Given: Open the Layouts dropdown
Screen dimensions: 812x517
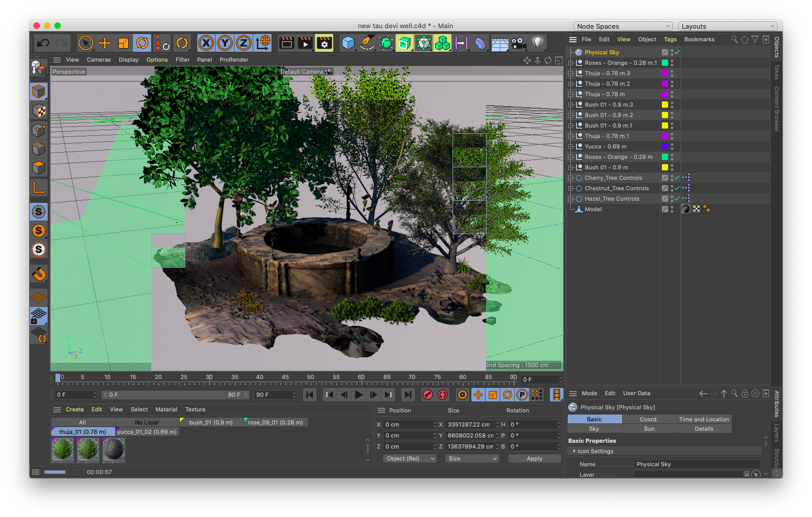Looking at the screenshot, I should pos(727,26).
